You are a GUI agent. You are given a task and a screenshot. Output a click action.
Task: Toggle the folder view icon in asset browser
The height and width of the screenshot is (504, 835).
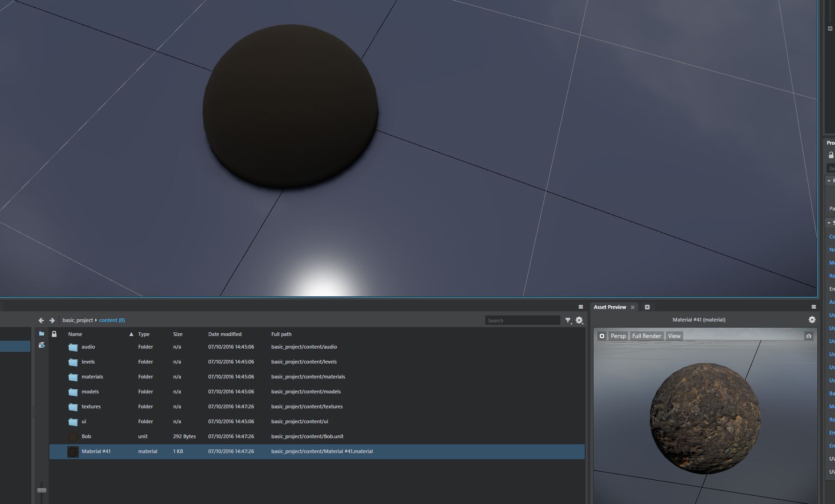(x=42, y=334)
